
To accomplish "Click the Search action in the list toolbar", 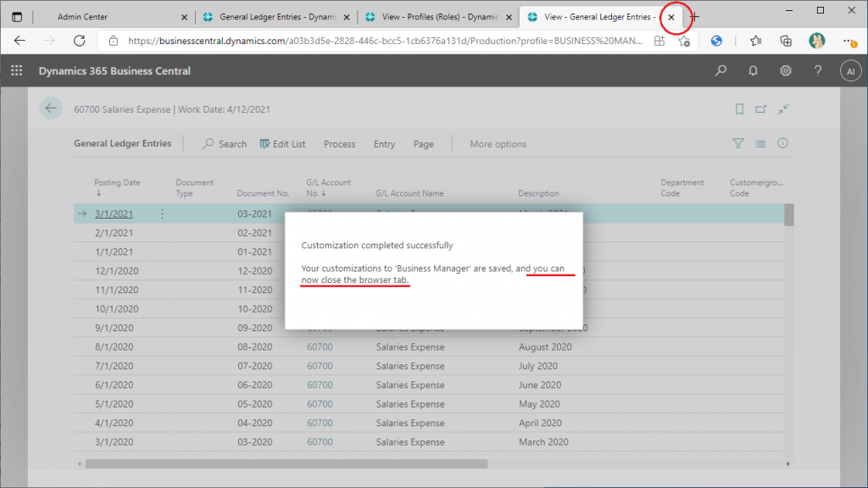I will pyautogui.click(x=225, y=144).
